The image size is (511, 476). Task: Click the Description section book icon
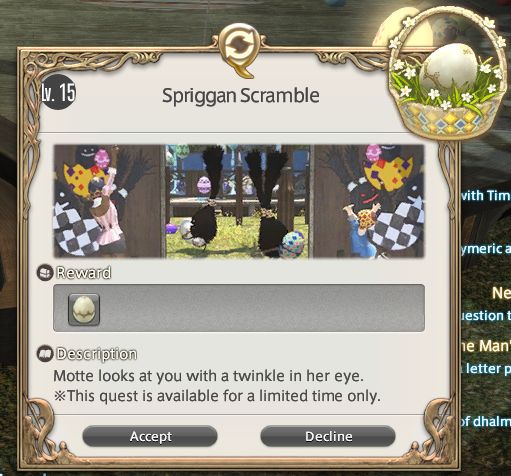click(45, 354)
